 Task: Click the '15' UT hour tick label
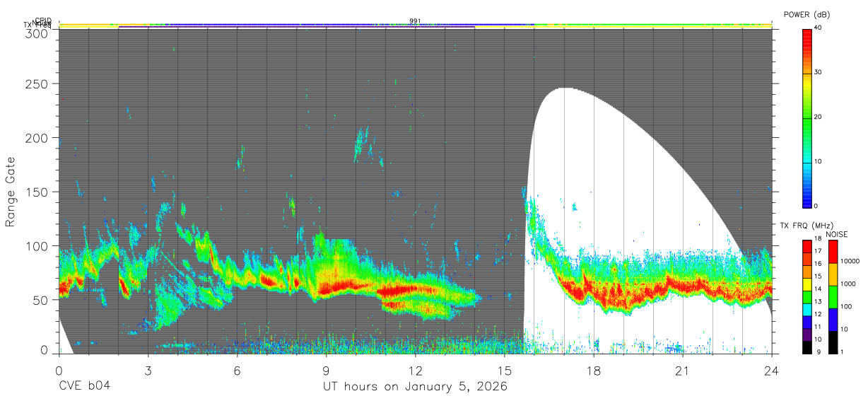pyautogui.click(x=505, y=371)
